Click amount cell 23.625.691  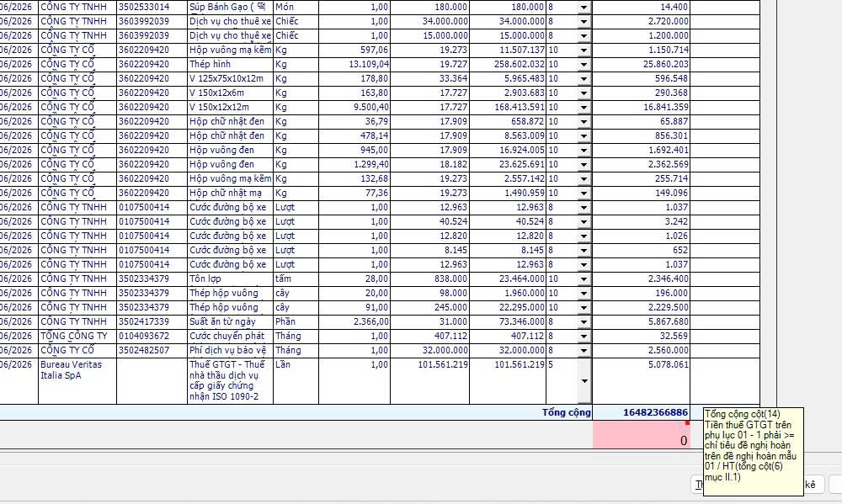(508, 164)
